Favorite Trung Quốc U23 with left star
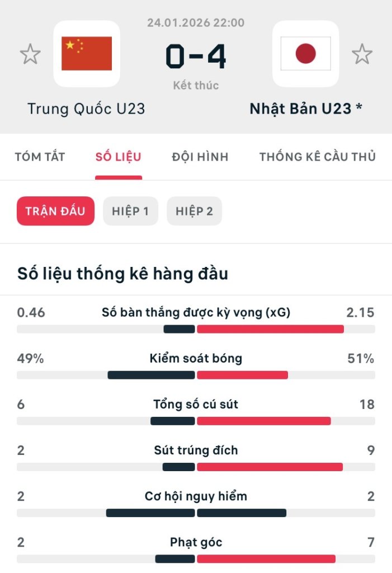The image size is (392, 573). coord(30,54)
